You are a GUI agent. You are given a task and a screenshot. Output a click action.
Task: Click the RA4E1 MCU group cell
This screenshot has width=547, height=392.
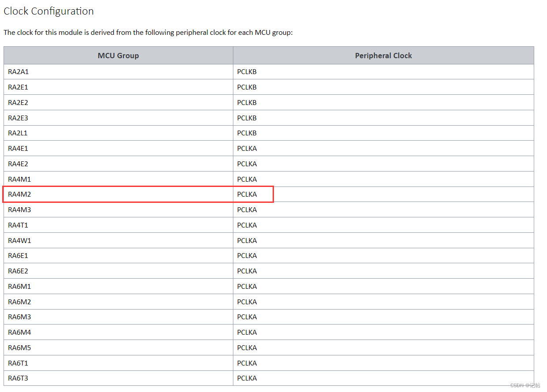(x=18, y=148)
